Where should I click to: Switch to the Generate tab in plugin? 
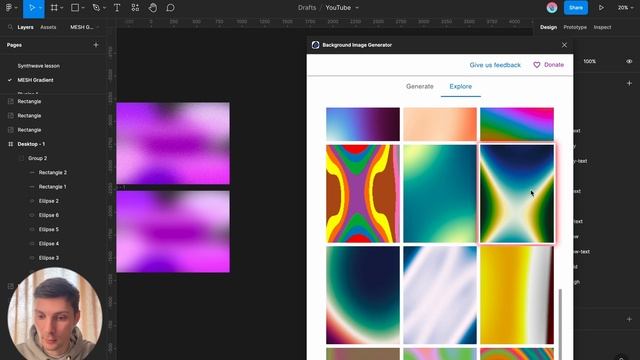420,87
